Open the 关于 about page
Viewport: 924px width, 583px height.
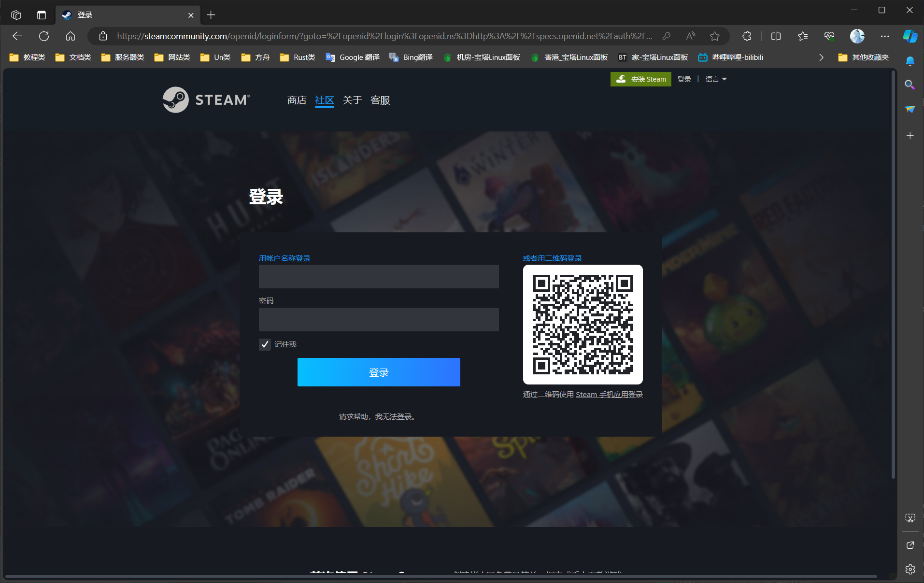[x=352, y=100]
